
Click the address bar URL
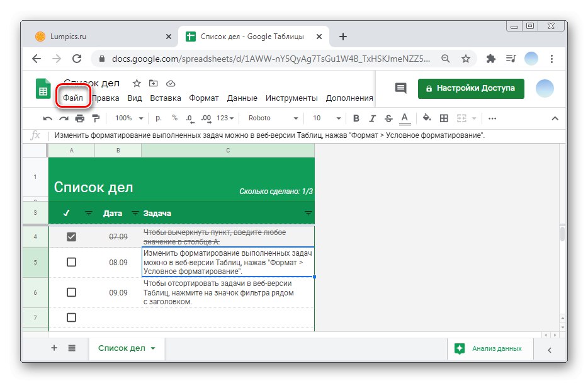click(x=271, y=59)
